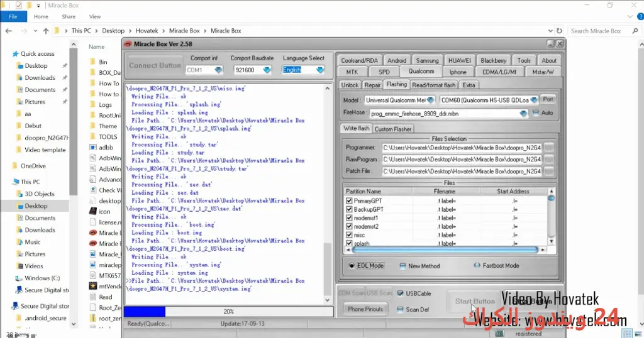Open the Unlock sub-tab
644x338 pixels.
[x=350, y=85]
